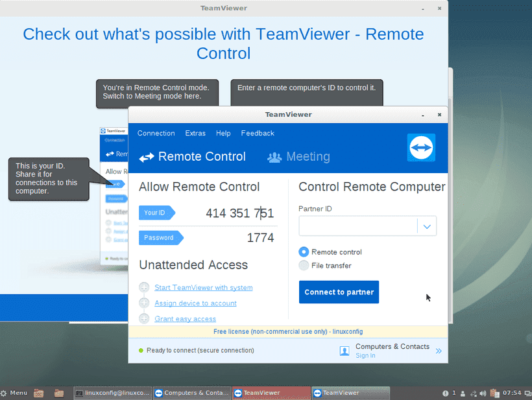Click the green ready-to-connect status indicator
Screen dimensions: 532x400
tap(141, 350)
